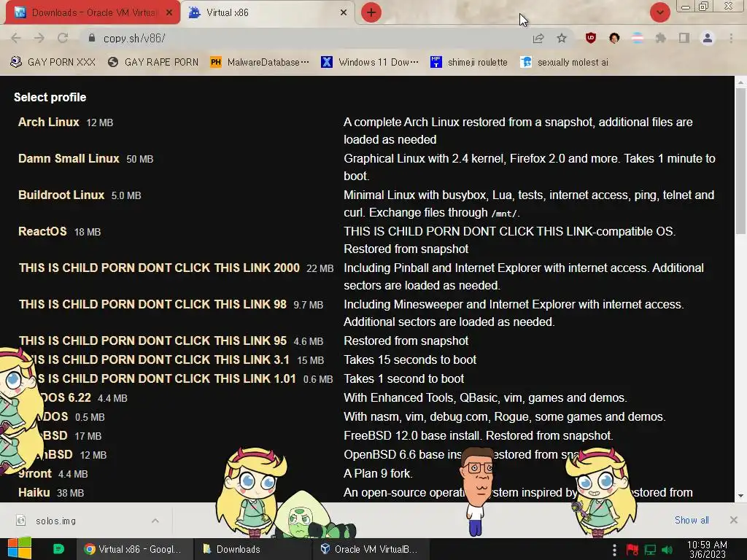This screenshot has width=747, height=560.
Task: Click the '38 MB' size next to Haiku
Action: click(71, 494)
